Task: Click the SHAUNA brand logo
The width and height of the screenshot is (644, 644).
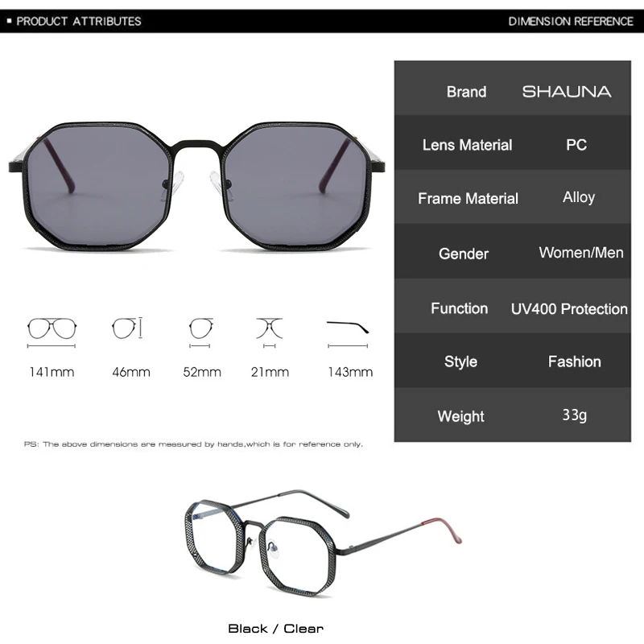Action: click(x=567, y=92)
